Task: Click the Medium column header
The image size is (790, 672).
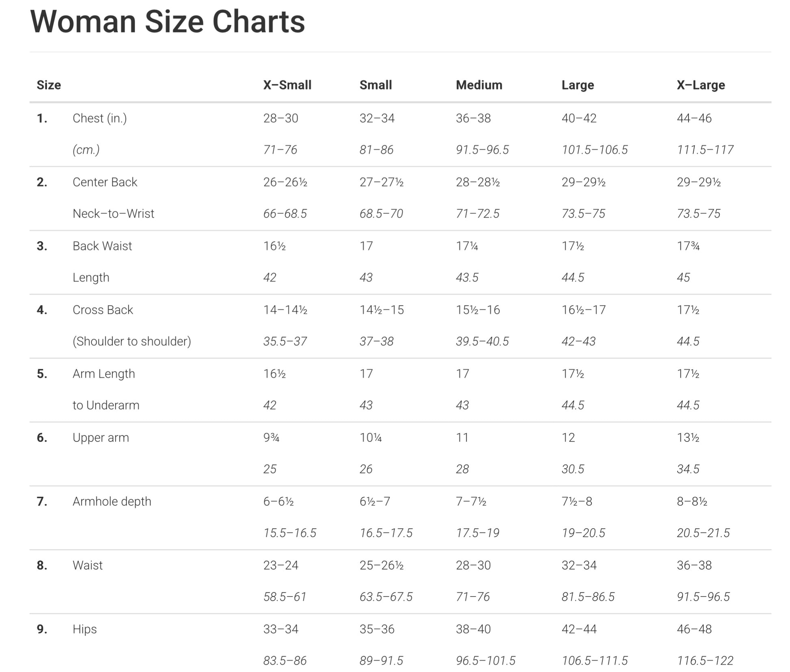Action: (x=479, y=85)
